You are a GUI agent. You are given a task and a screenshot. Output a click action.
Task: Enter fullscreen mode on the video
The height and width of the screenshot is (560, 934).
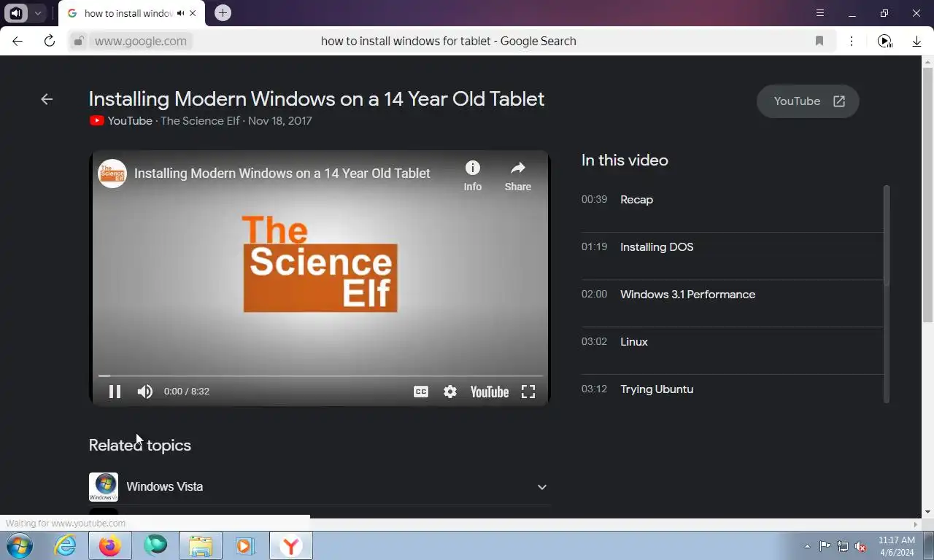528,392
